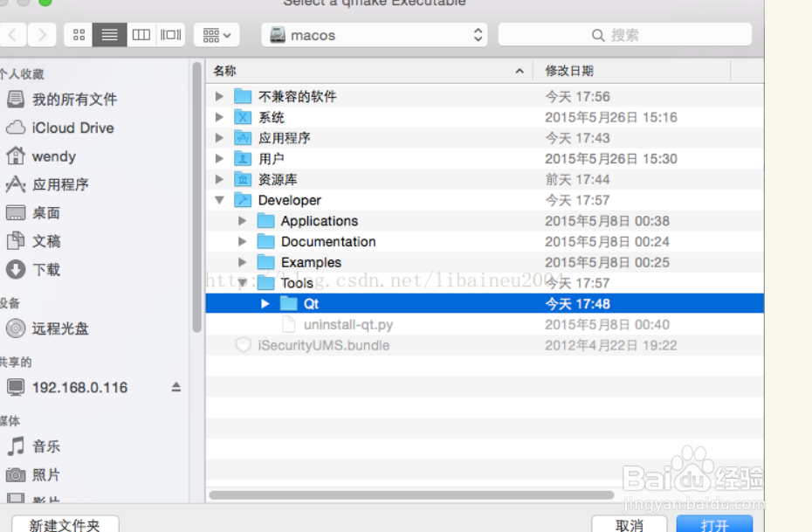Switch to cover flow view
The image size is (812, 532).
[x=169, y=34]
